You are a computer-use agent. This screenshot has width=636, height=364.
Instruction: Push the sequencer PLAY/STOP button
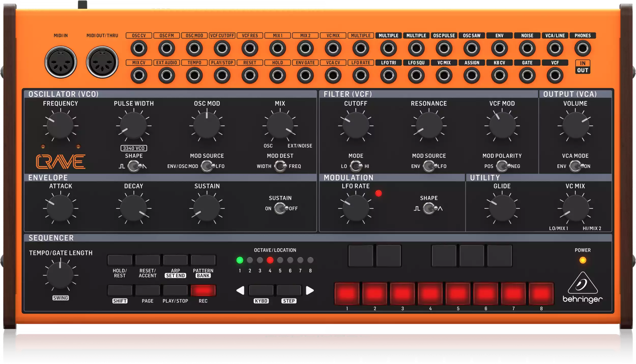(x=175, y=290)
